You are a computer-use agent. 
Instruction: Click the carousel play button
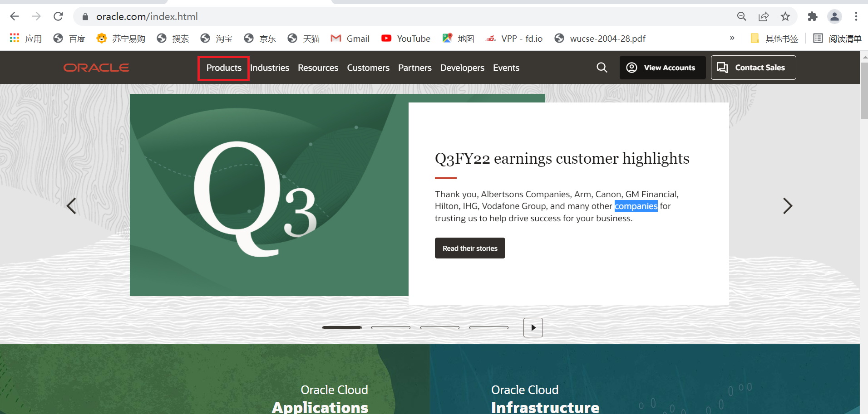[x=533, y=327]
